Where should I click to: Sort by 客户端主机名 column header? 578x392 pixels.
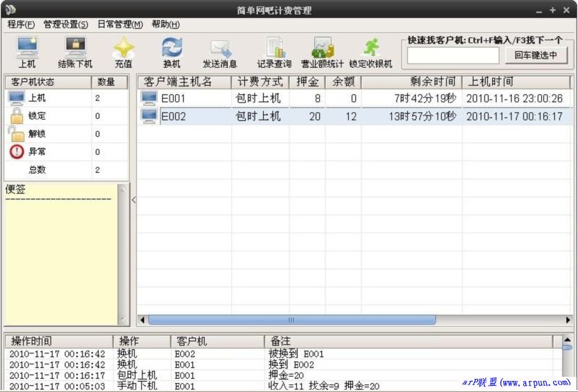tap(183, 82)
